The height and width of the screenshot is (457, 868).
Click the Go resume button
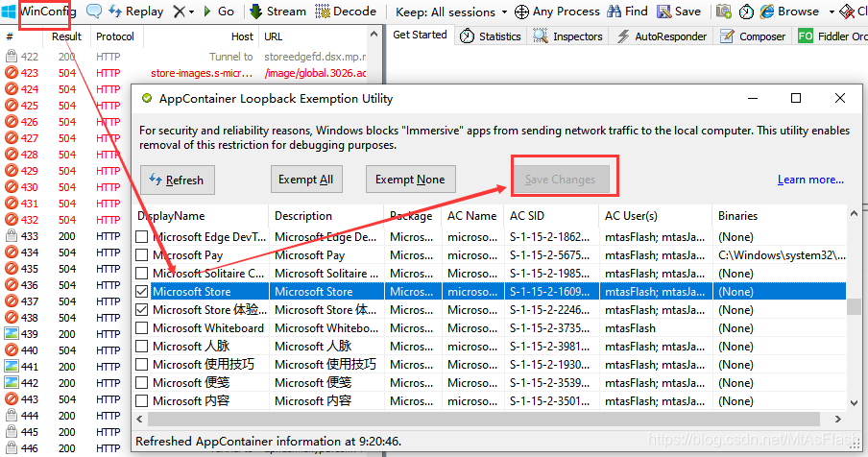(x=219, y=12)
